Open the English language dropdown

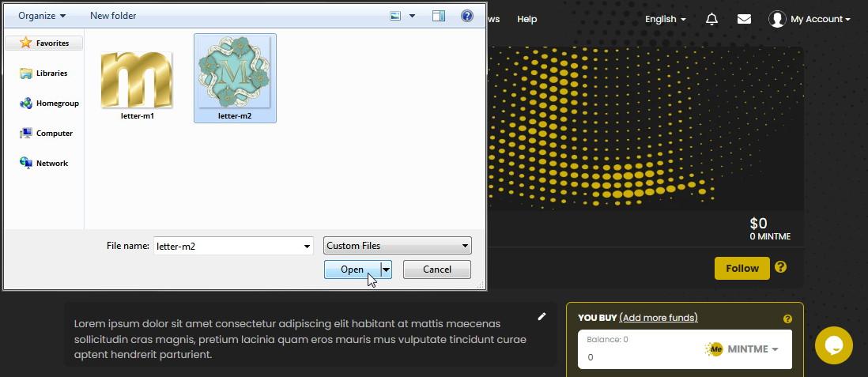point(665,19)
